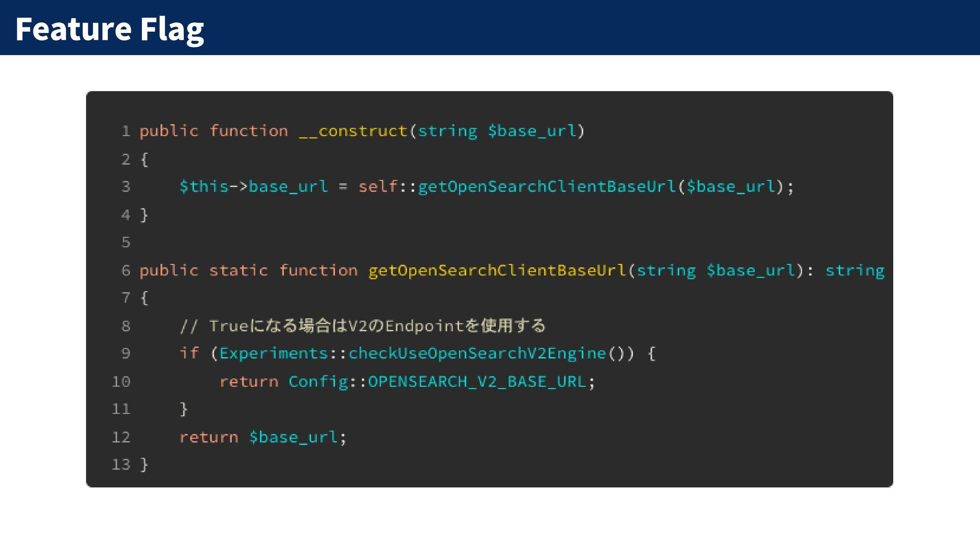
Task: Click OPENSEARCH_V2_BASE_URL constant
Action: [477, 382]
